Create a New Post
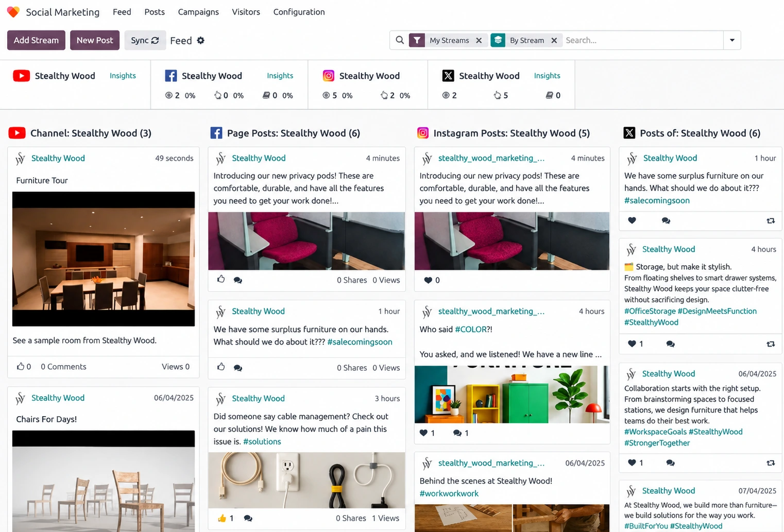The image size is (784, 532). (x=95, y=40)
